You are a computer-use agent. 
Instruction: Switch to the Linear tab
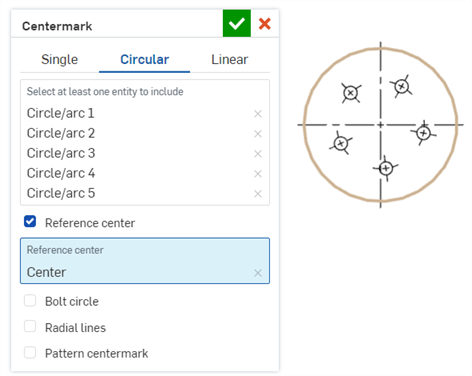[230, 60]
